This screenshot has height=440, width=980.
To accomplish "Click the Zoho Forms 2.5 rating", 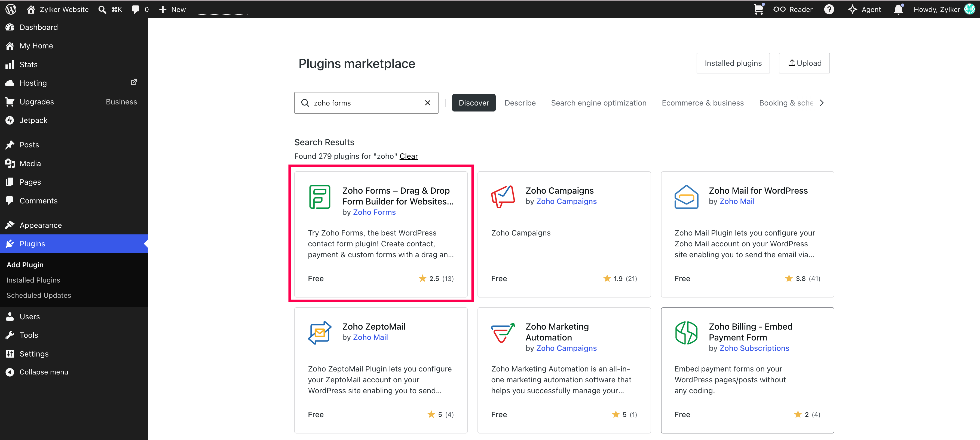I will [x=436, y=278].
